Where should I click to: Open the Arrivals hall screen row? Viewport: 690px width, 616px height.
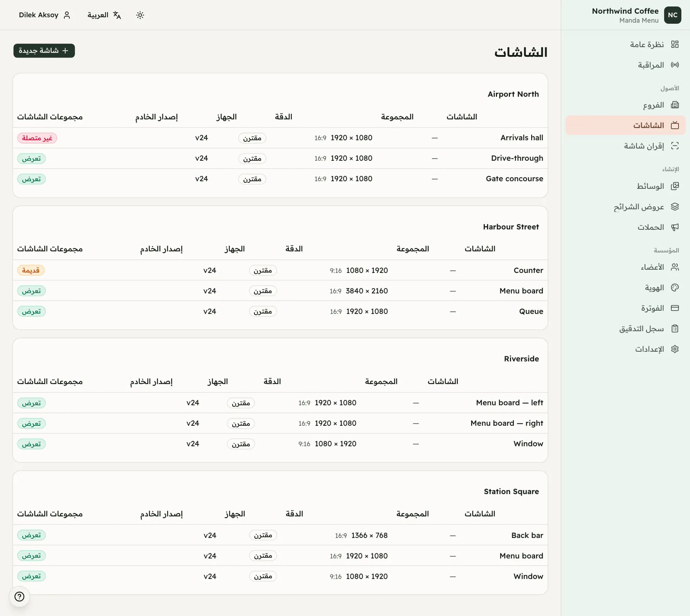coord(280,138)
